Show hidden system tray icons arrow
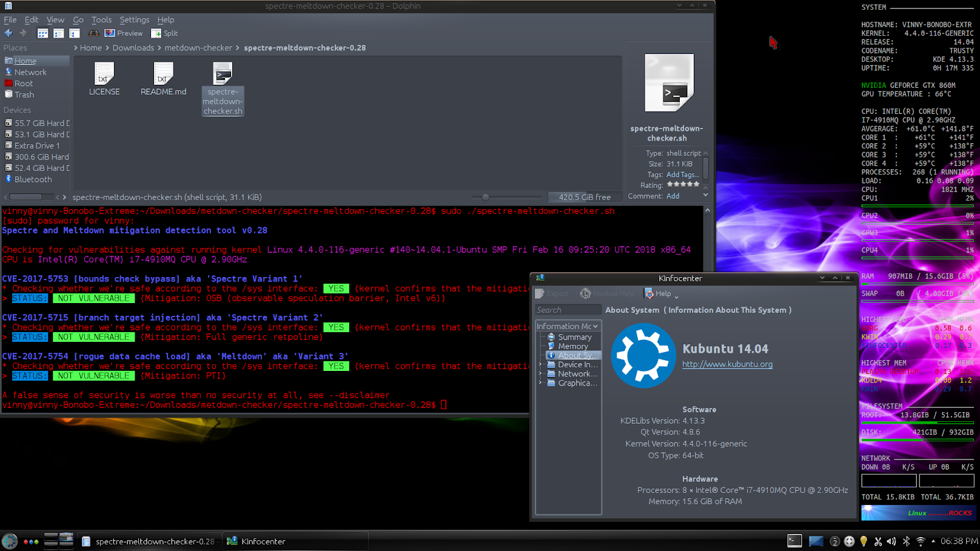The height and width of the screenshot is (551, 980). [933, 541]
